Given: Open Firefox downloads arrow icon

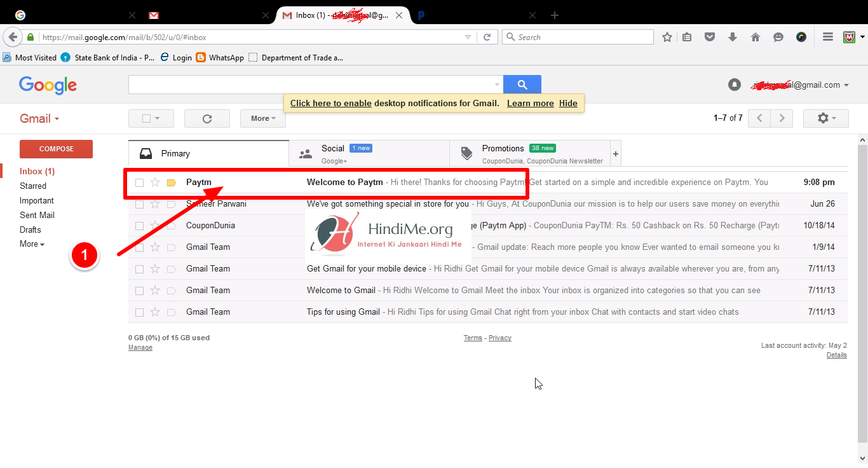Looking at the screenshot, I should coord(733,37).
